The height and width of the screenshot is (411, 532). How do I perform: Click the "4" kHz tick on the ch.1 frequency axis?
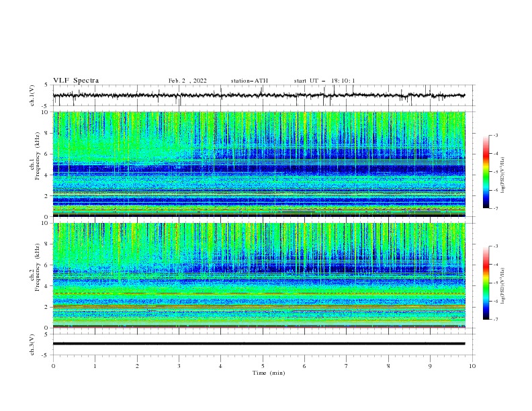pos(47,175)
